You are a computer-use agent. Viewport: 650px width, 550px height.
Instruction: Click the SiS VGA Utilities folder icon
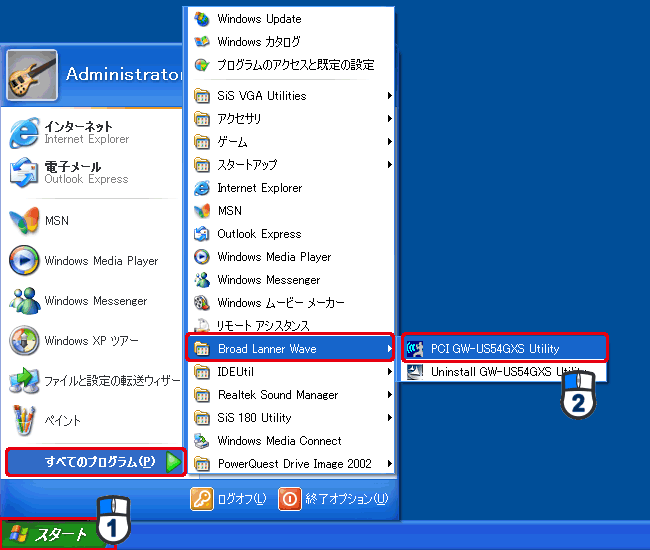click(x=202, y=96)
